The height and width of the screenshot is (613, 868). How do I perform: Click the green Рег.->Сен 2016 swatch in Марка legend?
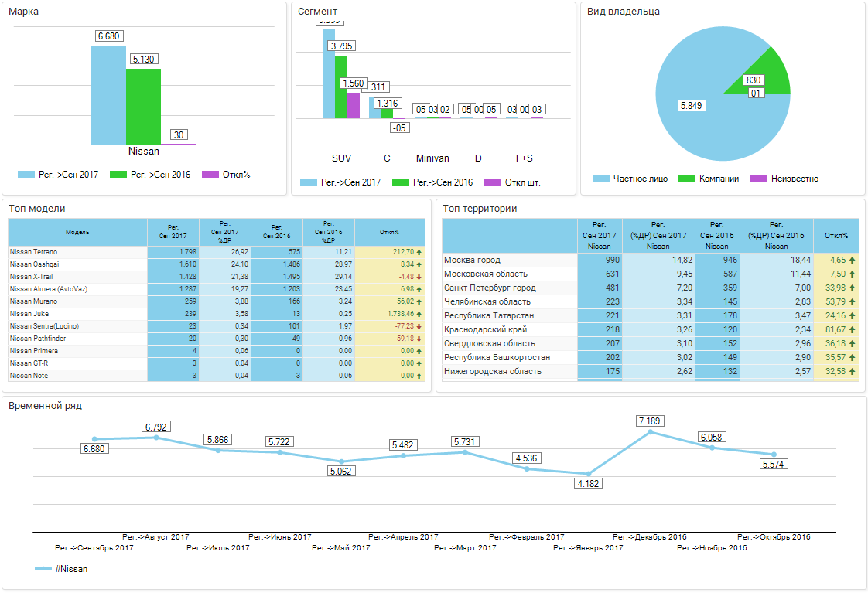[118, 174]
